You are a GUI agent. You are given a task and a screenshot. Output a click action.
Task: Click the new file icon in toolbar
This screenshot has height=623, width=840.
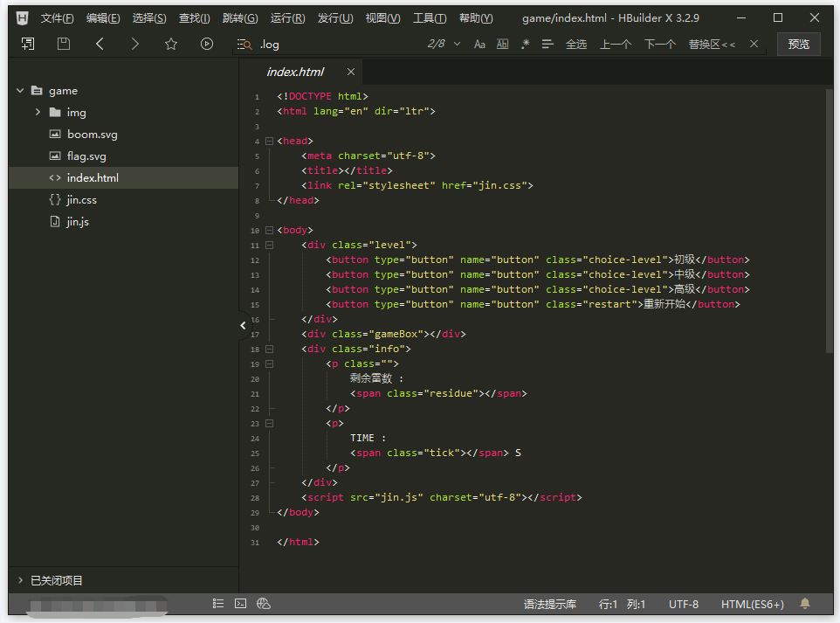[28, 44]
